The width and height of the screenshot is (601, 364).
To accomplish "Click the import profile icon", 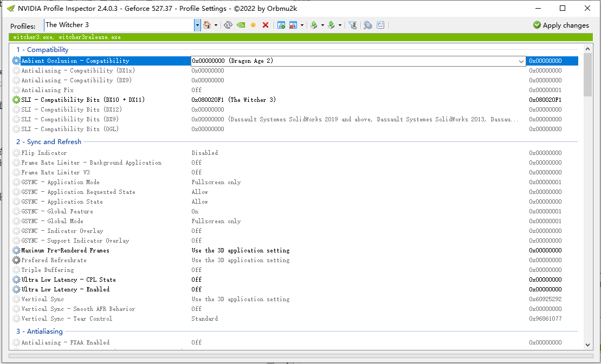I will click(331, 25).
